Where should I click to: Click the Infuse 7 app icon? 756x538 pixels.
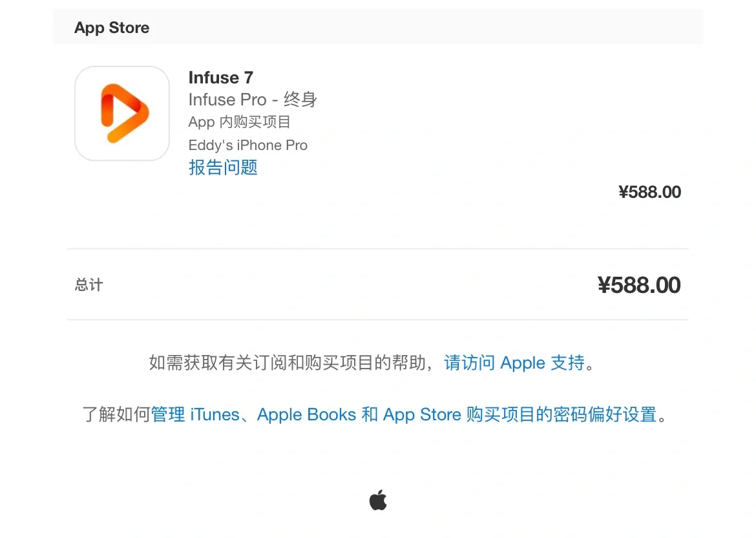click(x=122, y=113)
